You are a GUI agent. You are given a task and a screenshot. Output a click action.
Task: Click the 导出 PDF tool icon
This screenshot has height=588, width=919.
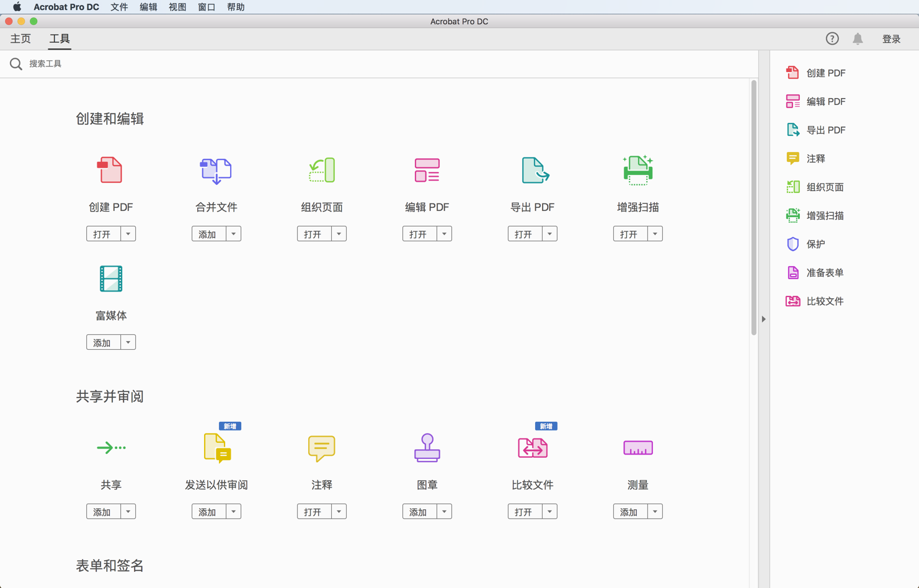pyautogui.click(x=535, y=170)
